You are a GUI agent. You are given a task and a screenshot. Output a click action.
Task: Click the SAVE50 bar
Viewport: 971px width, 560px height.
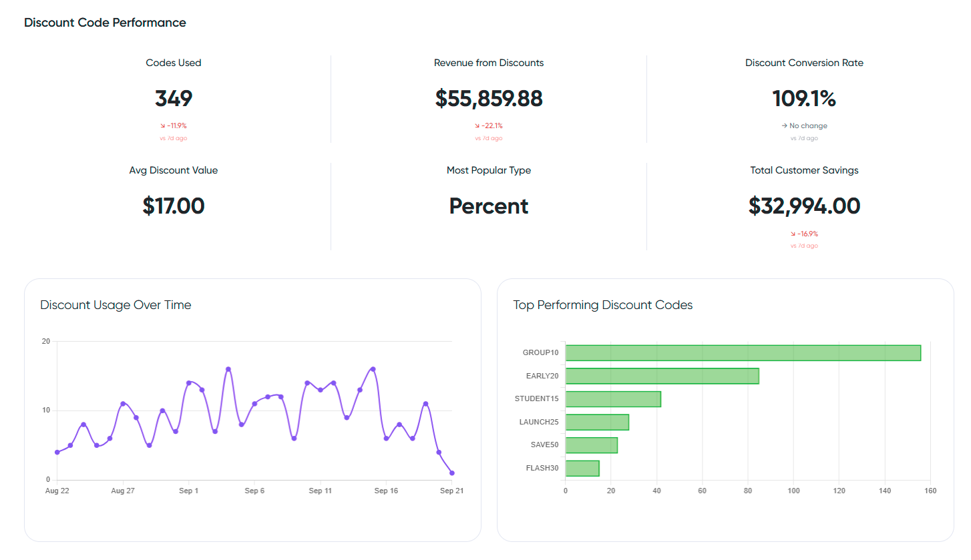590,445
